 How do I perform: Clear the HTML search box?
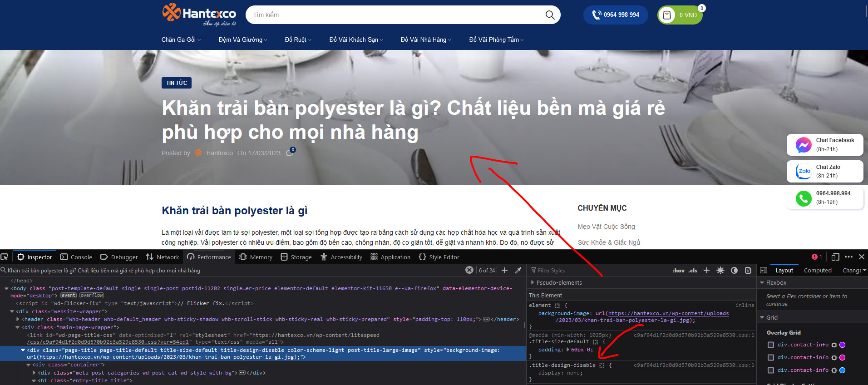pos(469,270)
